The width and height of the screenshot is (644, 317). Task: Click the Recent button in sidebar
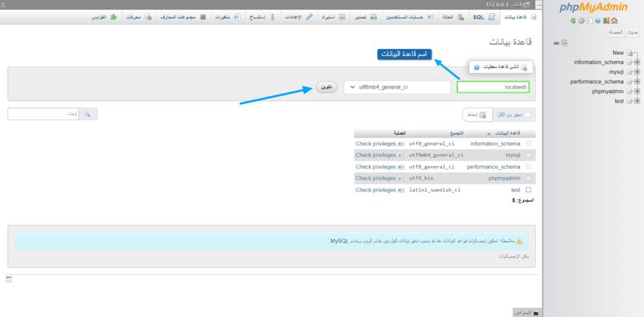click(633, 33)
